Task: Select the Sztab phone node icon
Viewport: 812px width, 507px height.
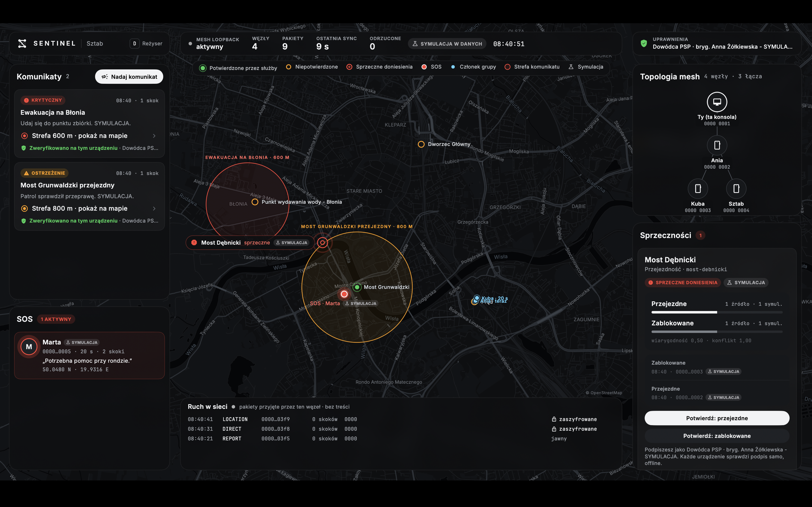Action: (x=736, y=189)
